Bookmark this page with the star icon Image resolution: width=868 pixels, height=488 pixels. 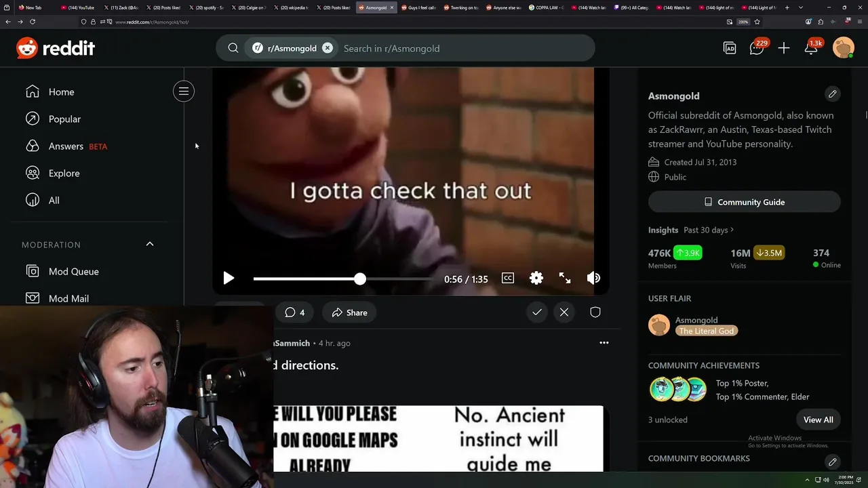(x=757, y=22)
